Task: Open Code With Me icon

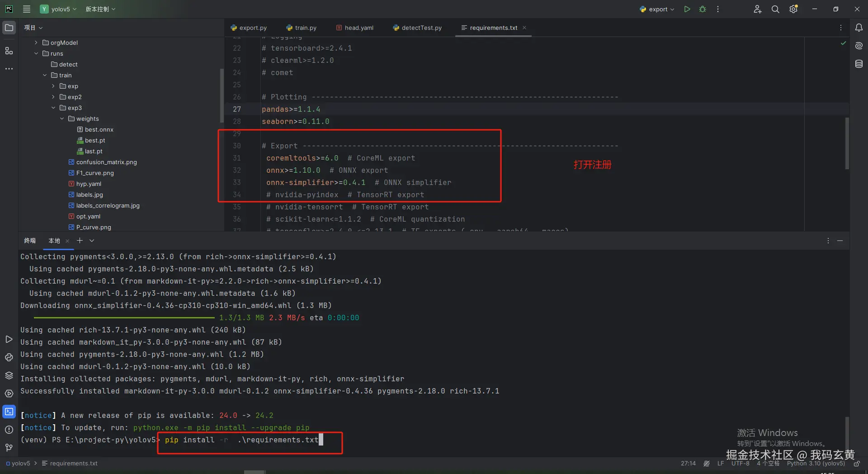Action: pyautogui.click(x=758, y=9)
